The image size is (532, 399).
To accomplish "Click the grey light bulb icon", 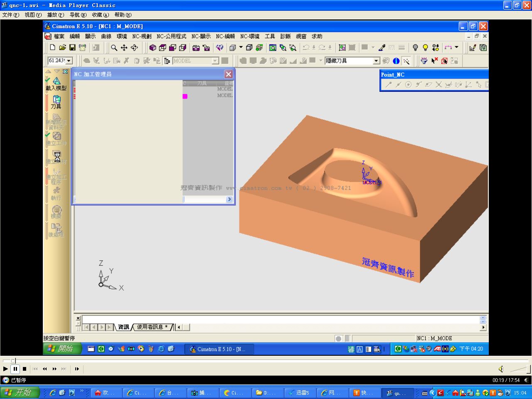I will 415,47.
